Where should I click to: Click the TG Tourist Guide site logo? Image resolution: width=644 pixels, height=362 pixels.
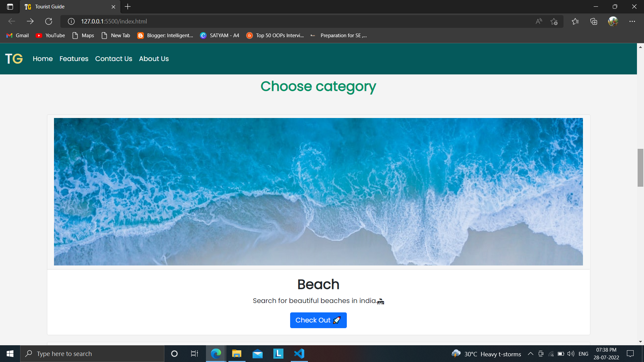[13, 58]
